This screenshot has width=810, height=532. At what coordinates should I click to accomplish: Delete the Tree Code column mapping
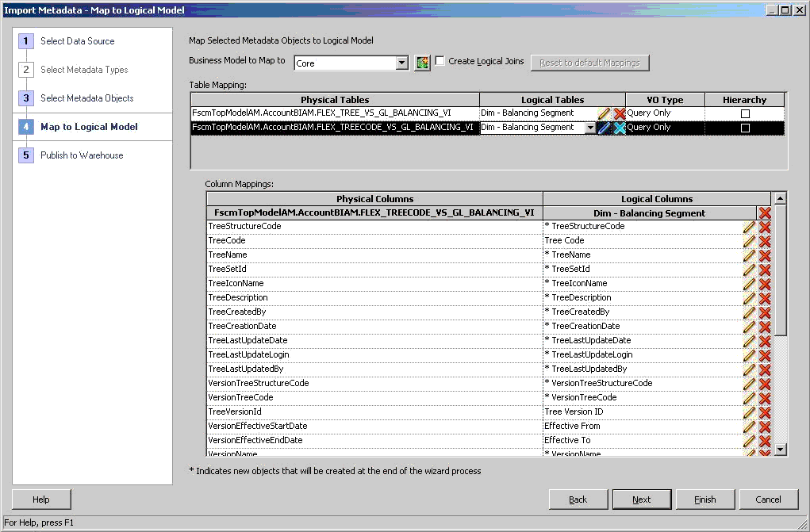pos(765,241)
